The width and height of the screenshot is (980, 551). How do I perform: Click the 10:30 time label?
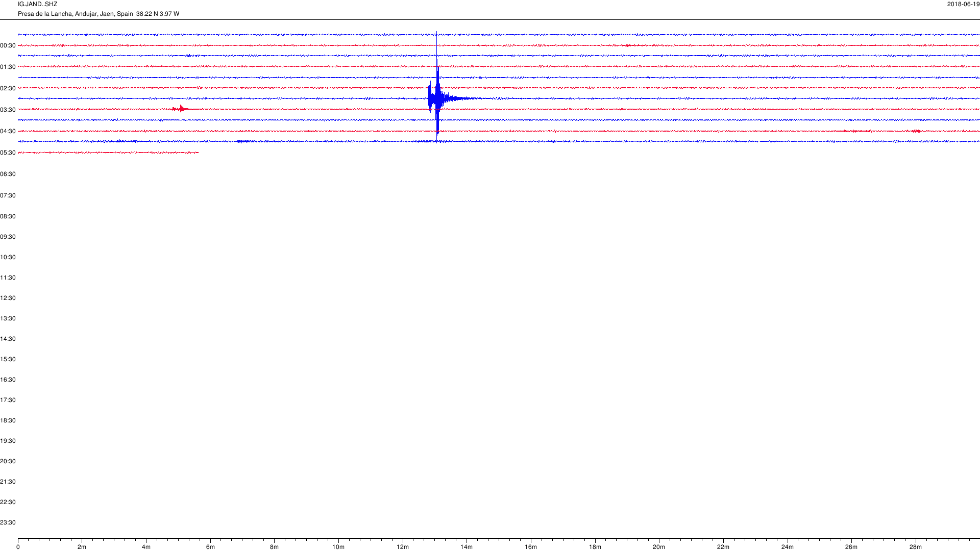[x=8, y=257]
